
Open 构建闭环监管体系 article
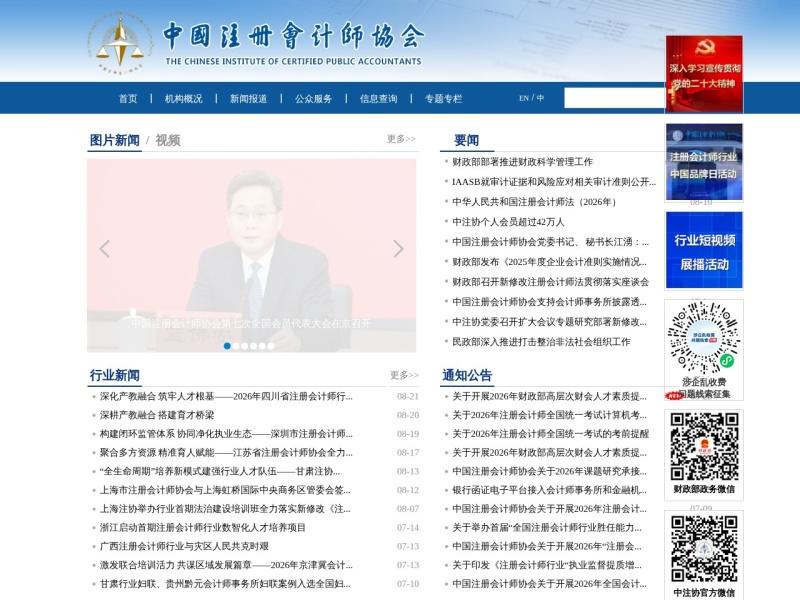226,434
